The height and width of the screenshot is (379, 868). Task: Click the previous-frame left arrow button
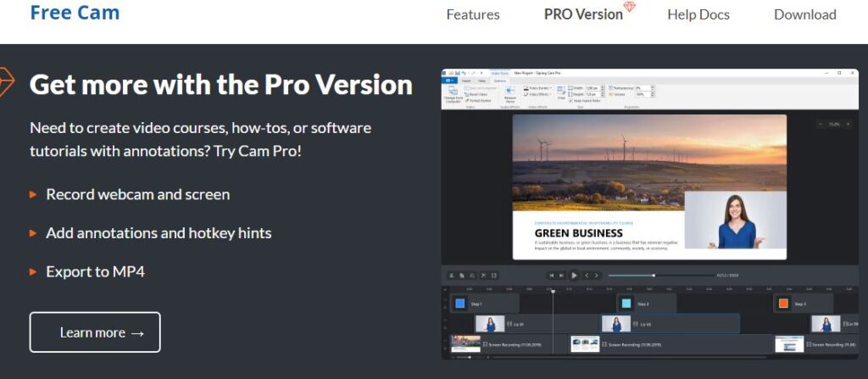pyautogui.click(x=587, y=276)
